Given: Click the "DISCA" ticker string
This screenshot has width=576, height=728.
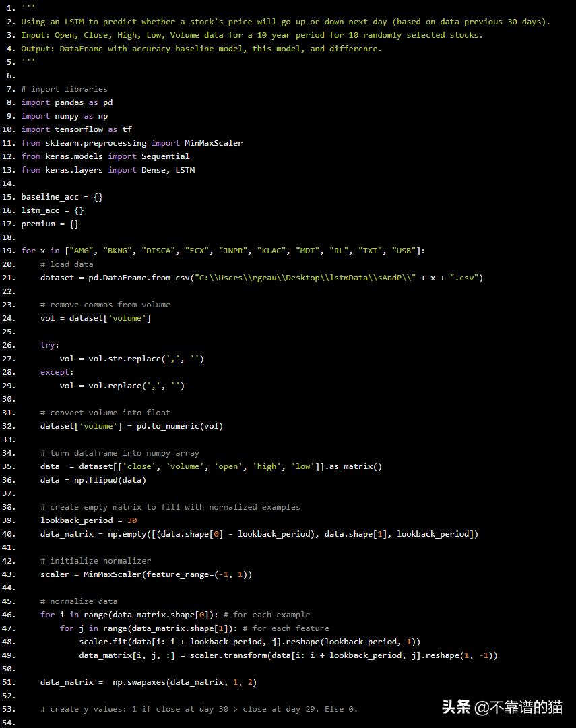Looking at the screenshot, I should tap(158, 251).
